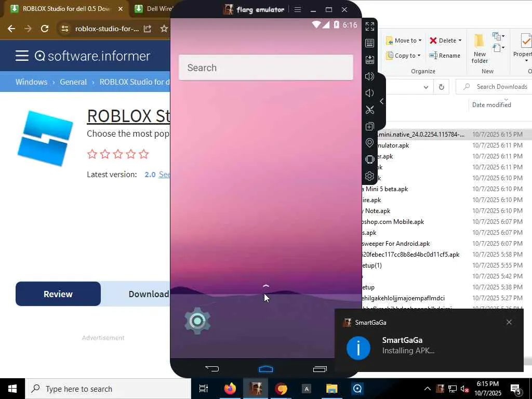Screen dimensions: 532x399
Task: Open the latest version 2.0 link
Action: (150, 175)
